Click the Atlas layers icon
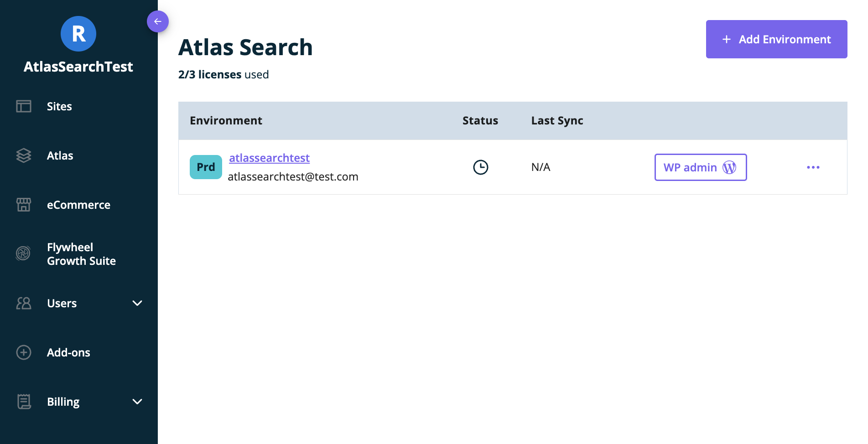 point(24,155)
